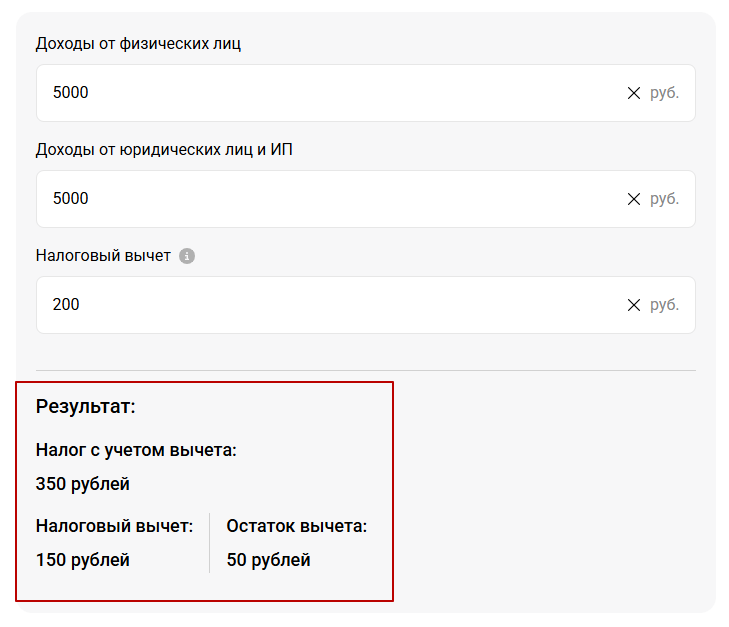
Task: Click the Налоговый вычет field label
Action: point(103,256)
